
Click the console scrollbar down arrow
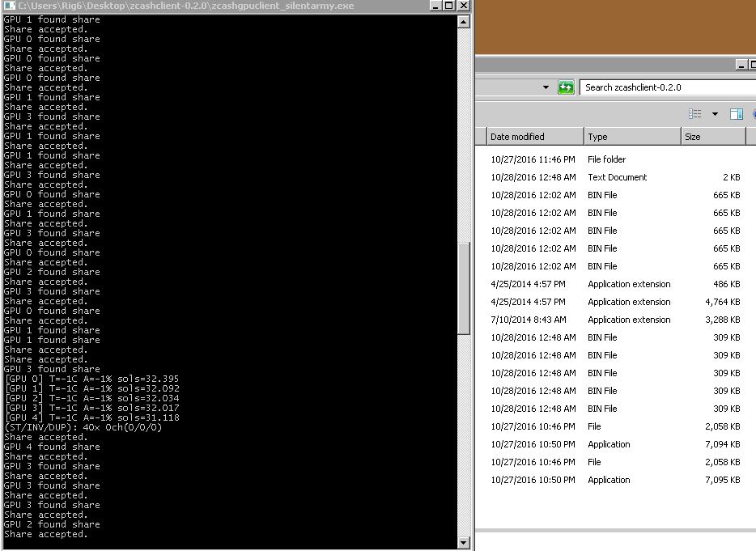click(x=463, y=543)
